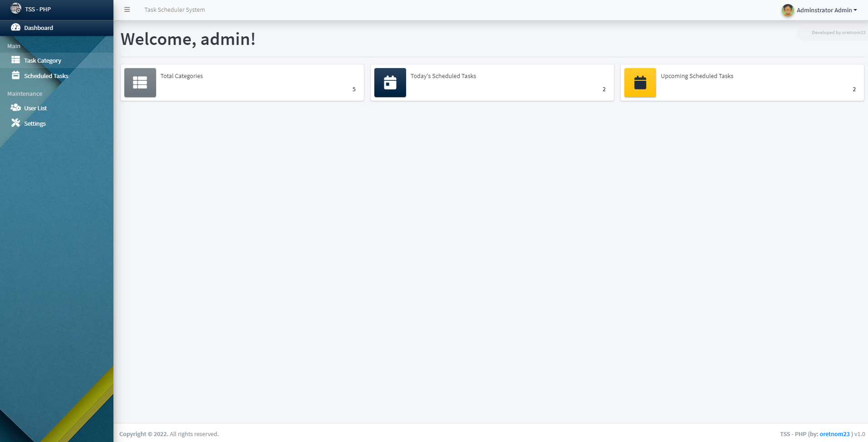The image size is (868, 442).
Task: Go to Scheduled Tasks in sidebar
Action: click(57, 76)
